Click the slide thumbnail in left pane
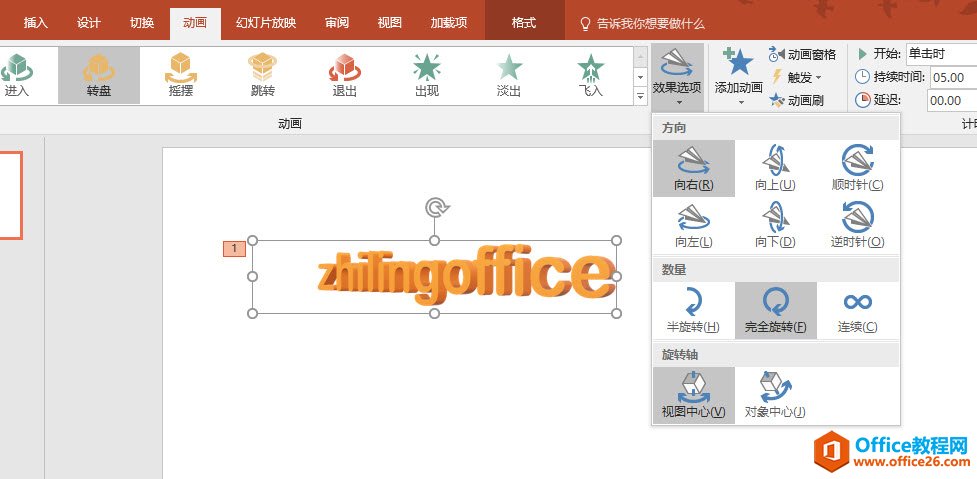This screenshot has height=479, width=977. 11,195
